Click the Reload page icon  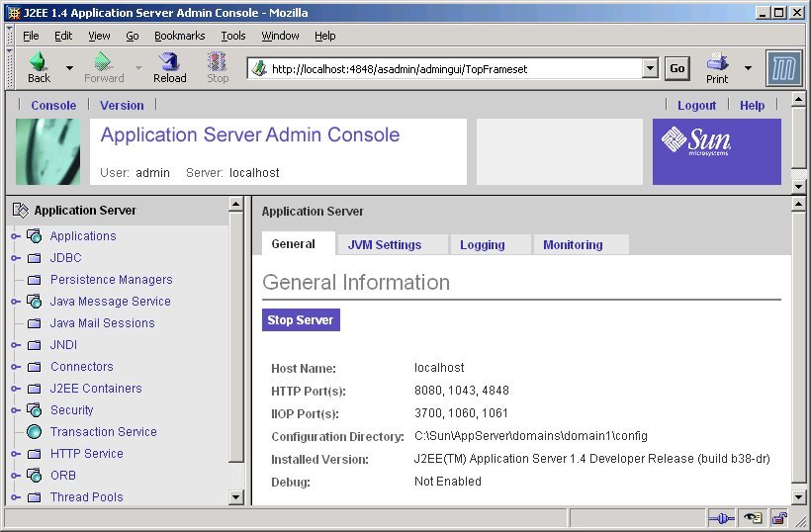click(x=169, y=61)
